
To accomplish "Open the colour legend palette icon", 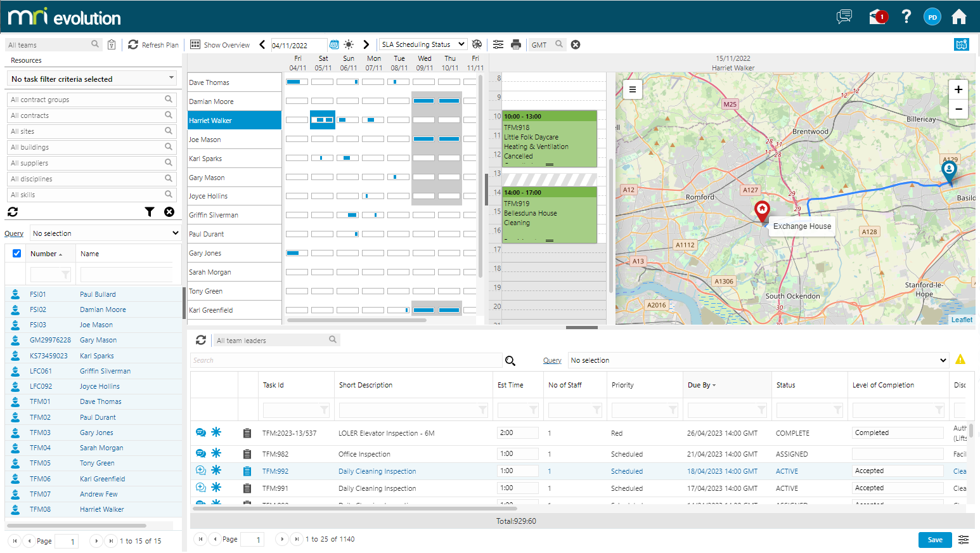I will 477,44.
